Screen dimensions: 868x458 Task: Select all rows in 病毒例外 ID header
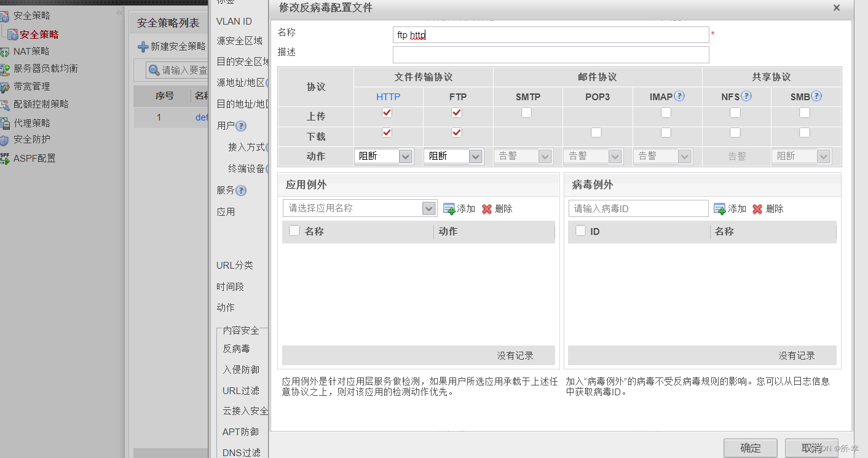(x=580, y=231)
